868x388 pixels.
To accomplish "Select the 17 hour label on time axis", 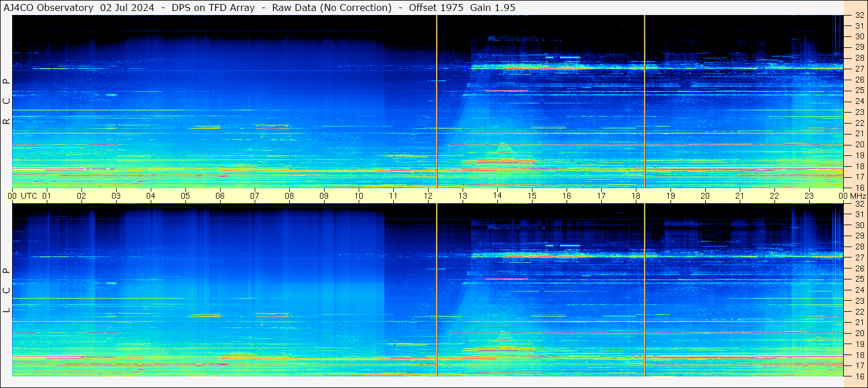I will pyautogui.click(x=601, y=196).
